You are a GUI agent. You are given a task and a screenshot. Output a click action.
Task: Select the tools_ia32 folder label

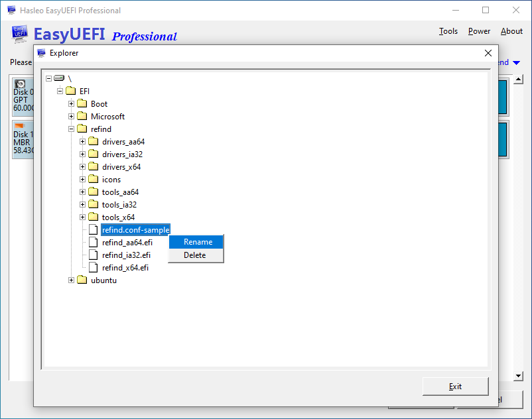[119, 205]
